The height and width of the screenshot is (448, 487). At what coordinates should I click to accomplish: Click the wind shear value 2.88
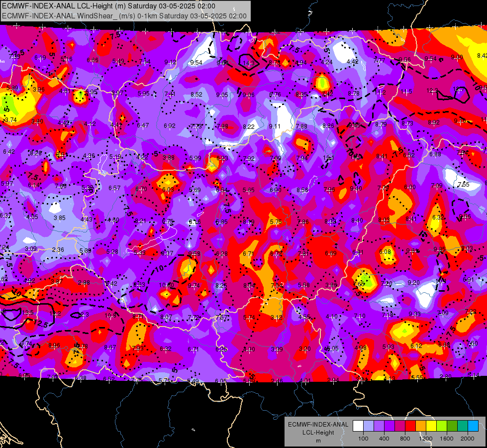pos(84,283)
